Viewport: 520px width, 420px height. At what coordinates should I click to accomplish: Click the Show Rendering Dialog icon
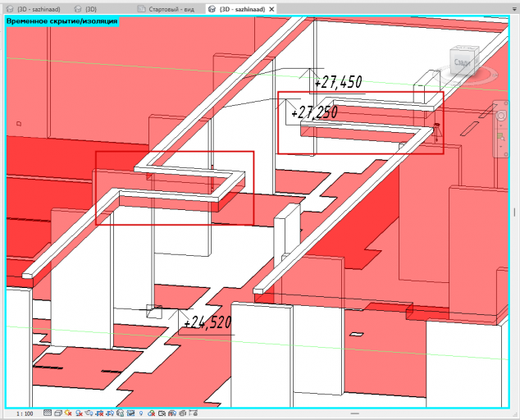click(x=89, y=413)
